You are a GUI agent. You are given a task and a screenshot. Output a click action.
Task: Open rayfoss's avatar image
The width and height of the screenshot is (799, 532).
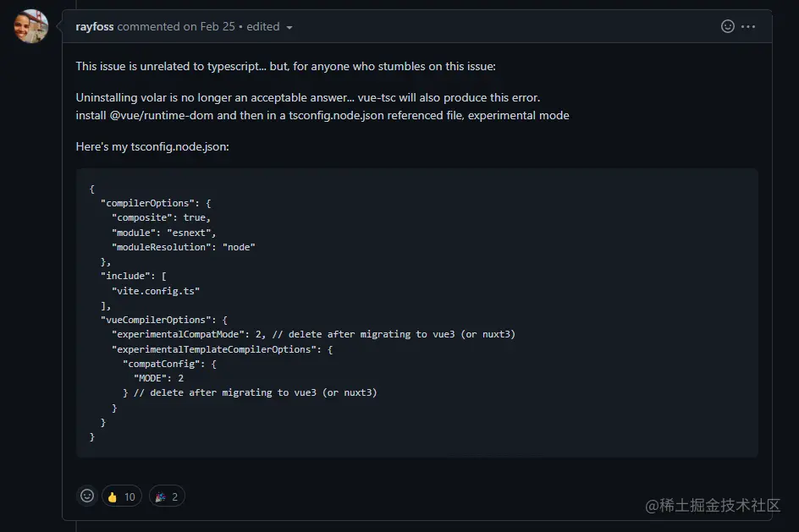click(31, 26)
